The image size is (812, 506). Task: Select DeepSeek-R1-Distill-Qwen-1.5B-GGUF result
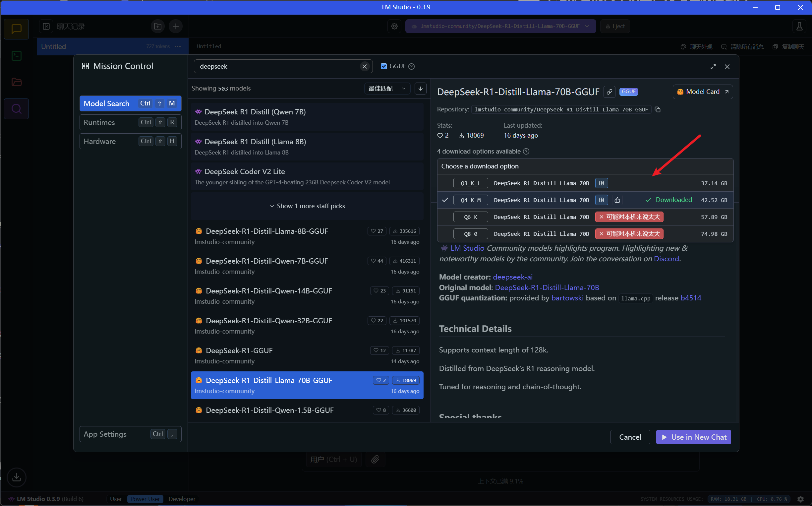pyautogui.click(x=307, y=411)
